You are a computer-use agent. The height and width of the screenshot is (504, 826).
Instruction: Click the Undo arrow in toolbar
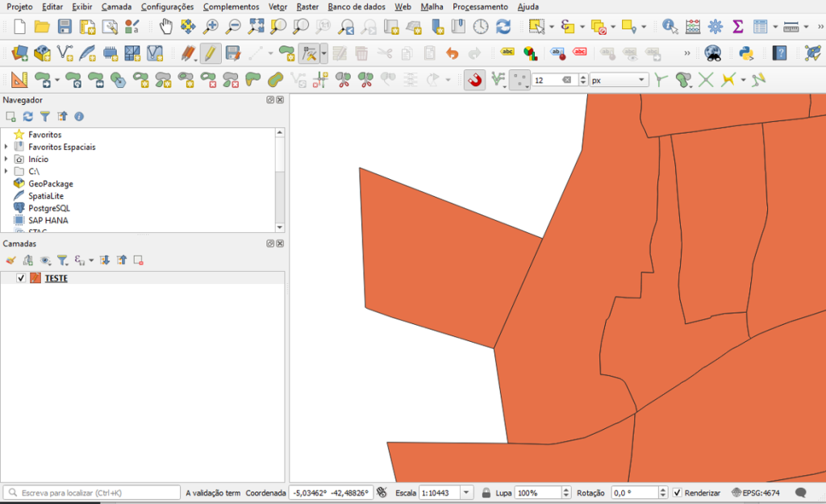point(452,53)
